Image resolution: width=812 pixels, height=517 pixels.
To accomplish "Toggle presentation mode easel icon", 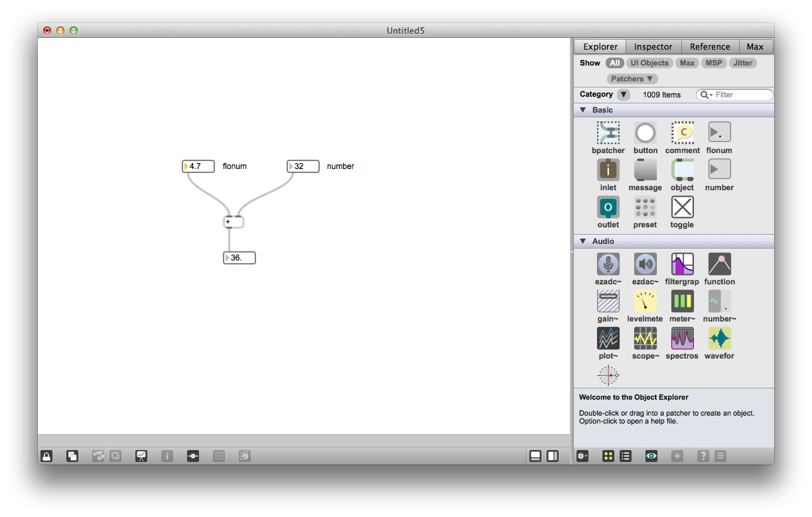I will click(x=141, y=456).
